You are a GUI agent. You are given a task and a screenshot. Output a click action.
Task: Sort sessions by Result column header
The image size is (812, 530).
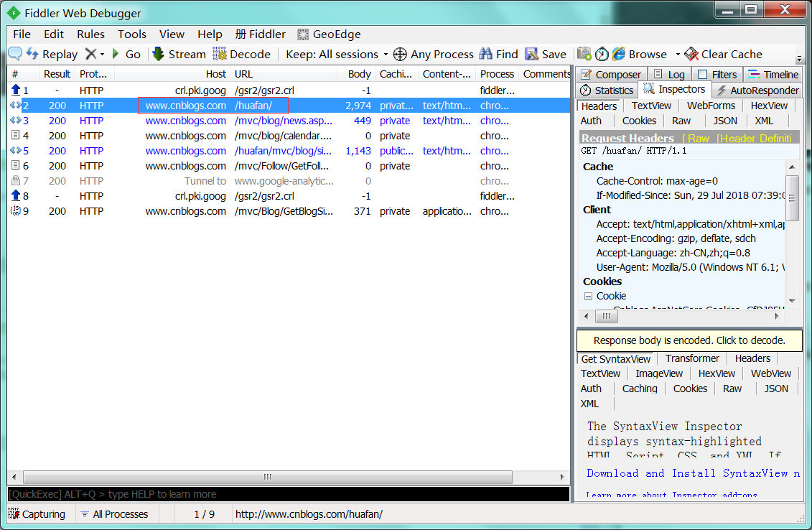(57, 74)
